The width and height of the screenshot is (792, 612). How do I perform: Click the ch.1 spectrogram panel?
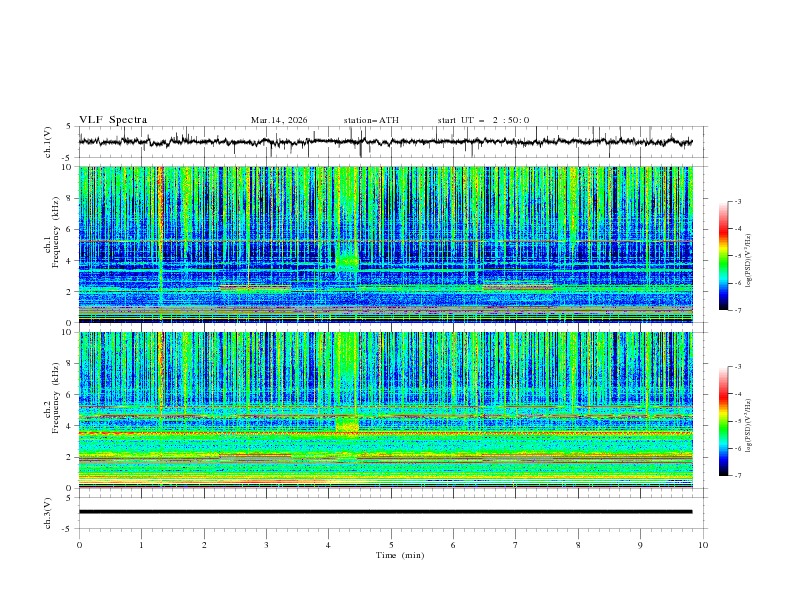pyautogui.click(x=385, y=244)
